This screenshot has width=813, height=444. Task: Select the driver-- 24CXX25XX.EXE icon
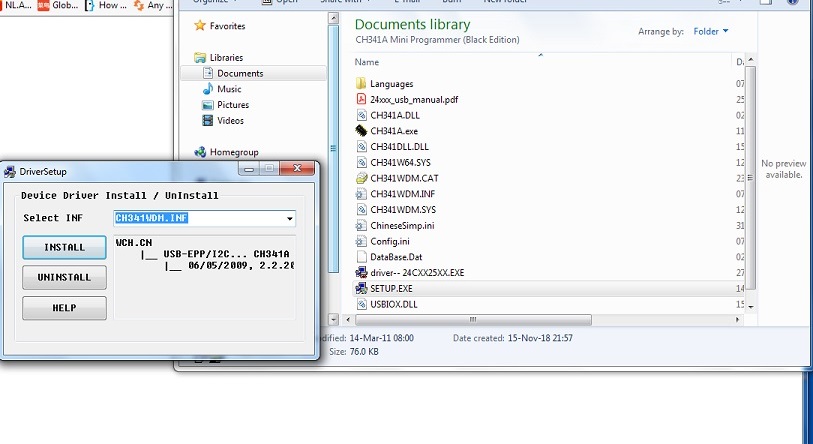361,273
